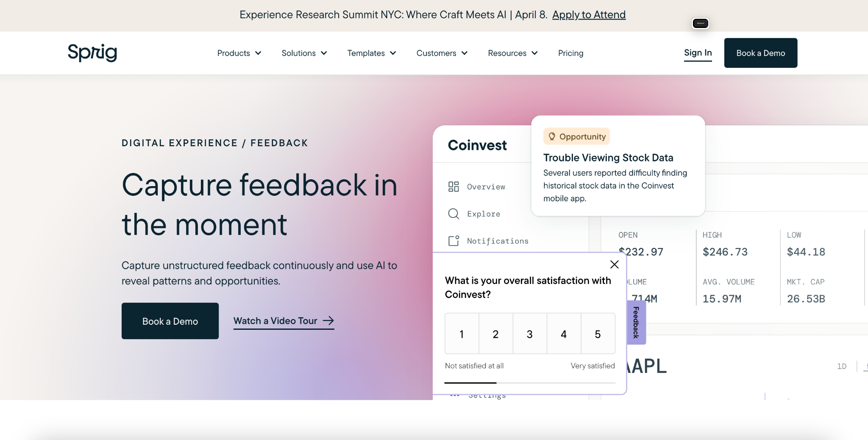Select satisfaction rating 4
Screen dimensions: 868x440
click(x=563, y=334)
